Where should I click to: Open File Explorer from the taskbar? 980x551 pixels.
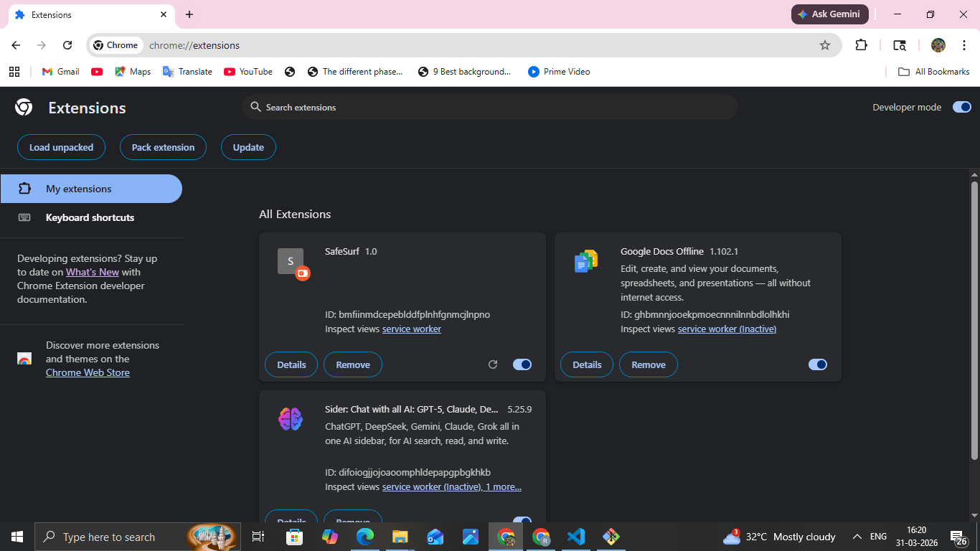click(x=400, y=537)
